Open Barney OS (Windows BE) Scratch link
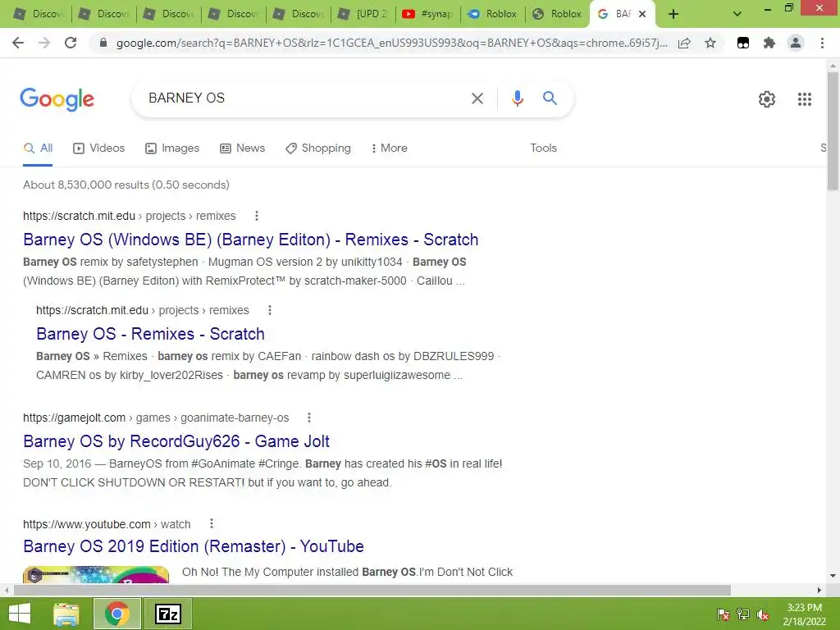This screenshot has height=630, width=840. 251,240
